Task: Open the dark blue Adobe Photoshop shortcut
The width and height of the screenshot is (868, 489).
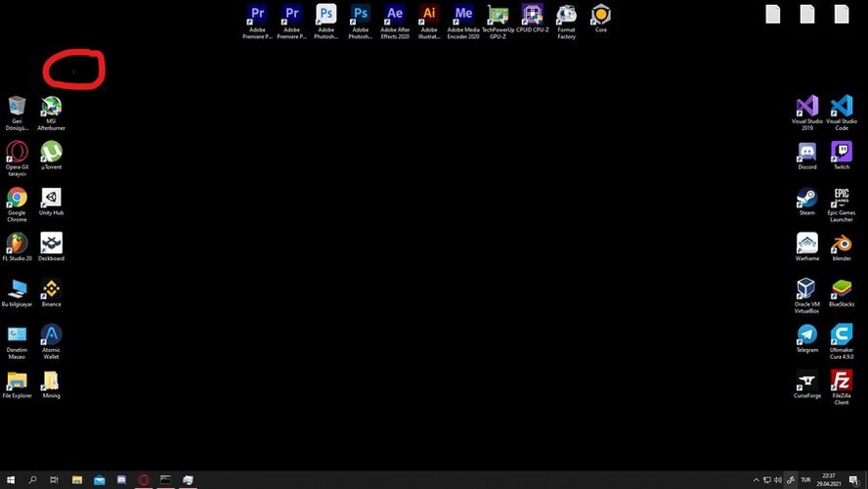Action: click(x=361, y=22)
